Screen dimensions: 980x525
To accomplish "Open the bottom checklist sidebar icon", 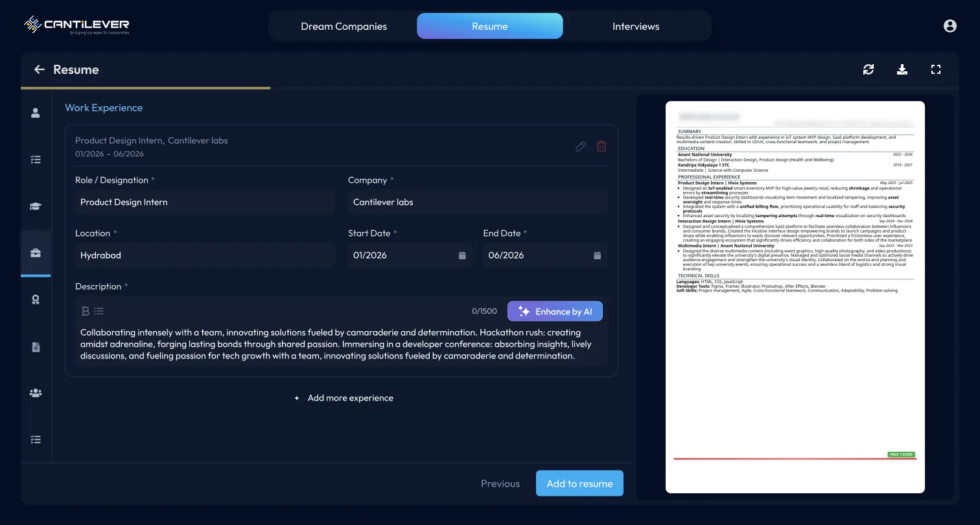I will pos(36,439).
